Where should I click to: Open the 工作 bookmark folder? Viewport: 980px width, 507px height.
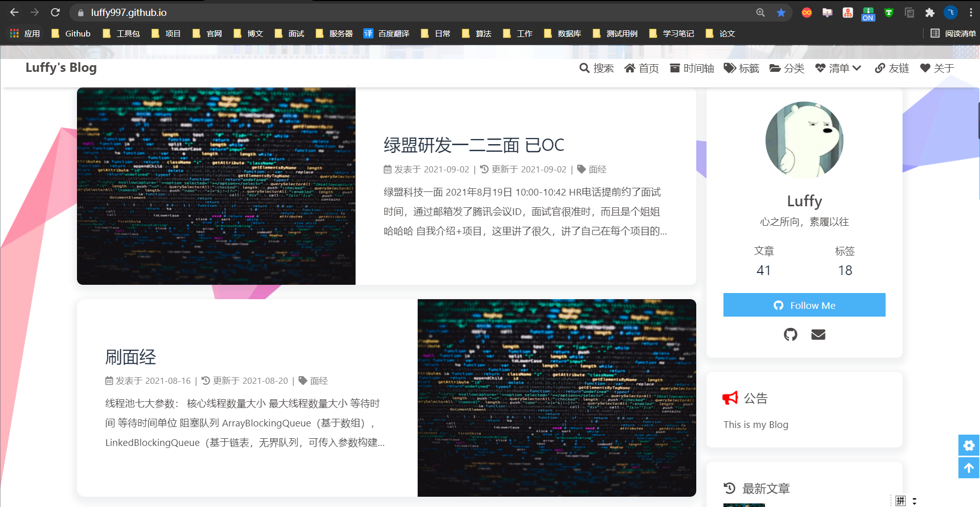[x=518, y=33]
